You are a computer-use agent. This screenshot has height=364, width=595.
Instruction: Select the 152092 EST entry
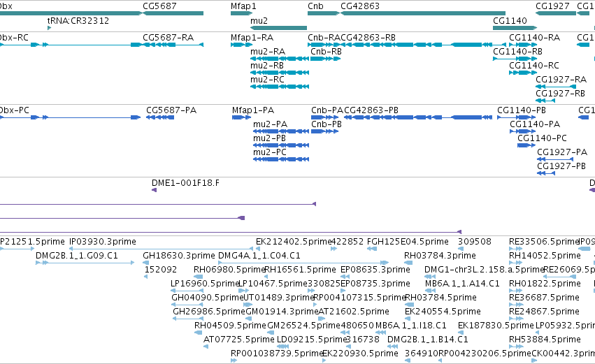(x=145, y=277)
